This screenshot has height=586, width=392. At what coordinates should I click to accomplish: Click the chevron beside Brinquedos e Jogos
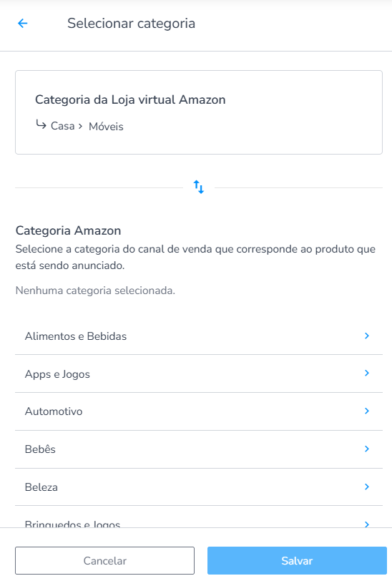(x=367, y=524)
